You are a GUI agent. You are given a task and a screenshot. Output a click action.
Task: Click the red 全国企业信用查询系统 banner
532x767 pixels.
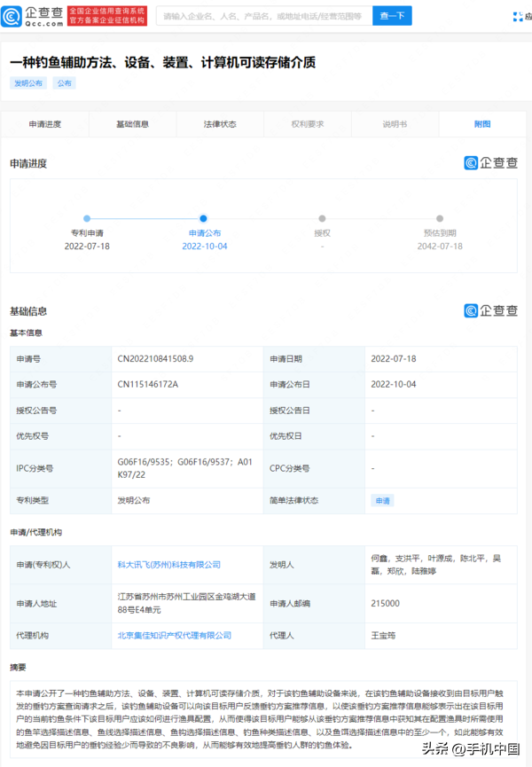click(x=107, y=16)
